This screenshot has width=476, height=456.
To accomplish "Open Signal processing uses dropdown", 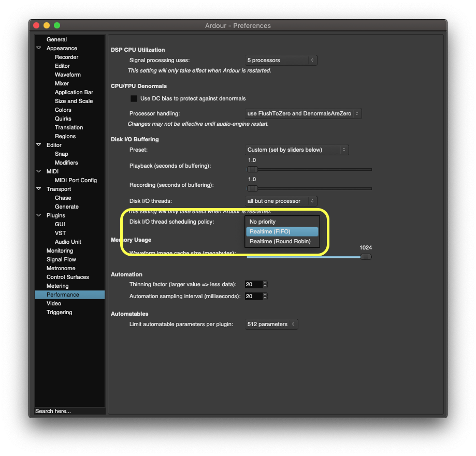I will tap(281, 60).
